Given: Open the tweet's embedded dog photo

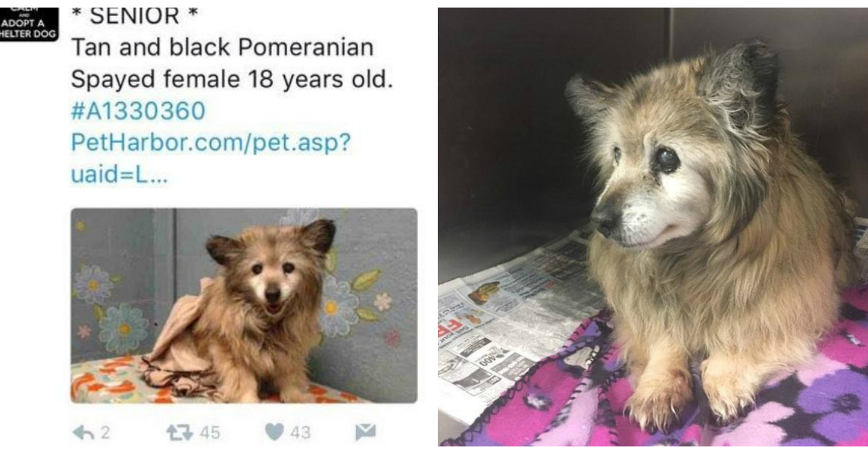Looking at the screenshot, I should tap(244, 305).
